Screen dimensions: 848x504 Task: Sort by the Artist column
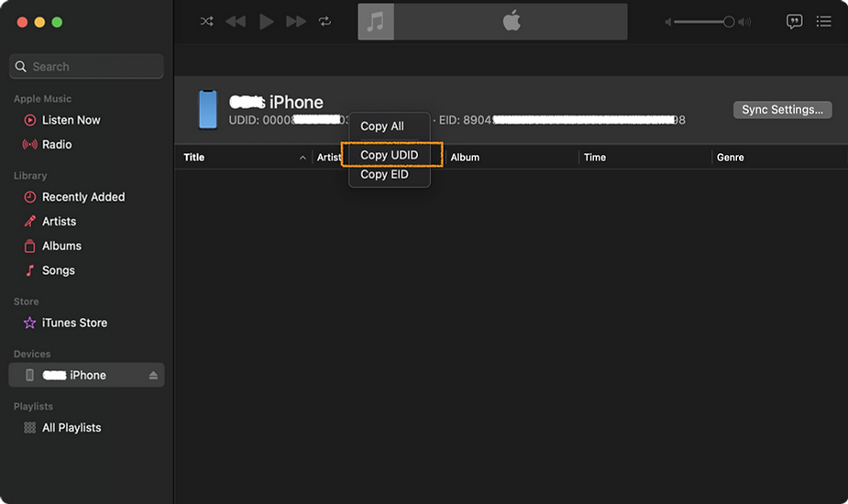tap(329, 158)
